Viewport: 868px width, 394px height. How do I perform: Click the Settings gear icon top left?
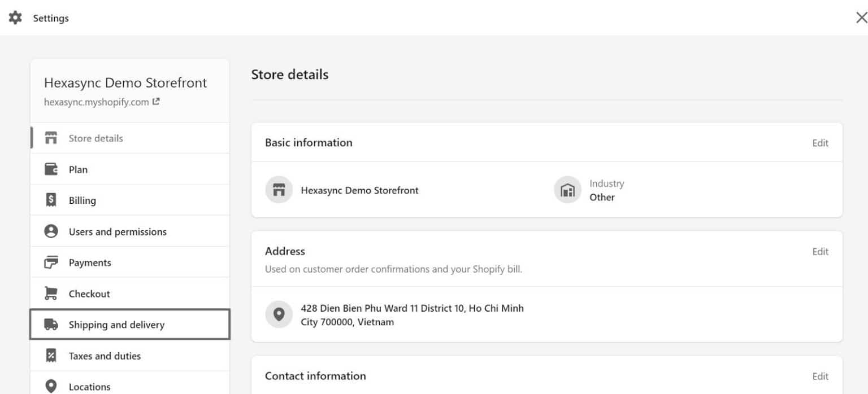[x=15, y=17]
